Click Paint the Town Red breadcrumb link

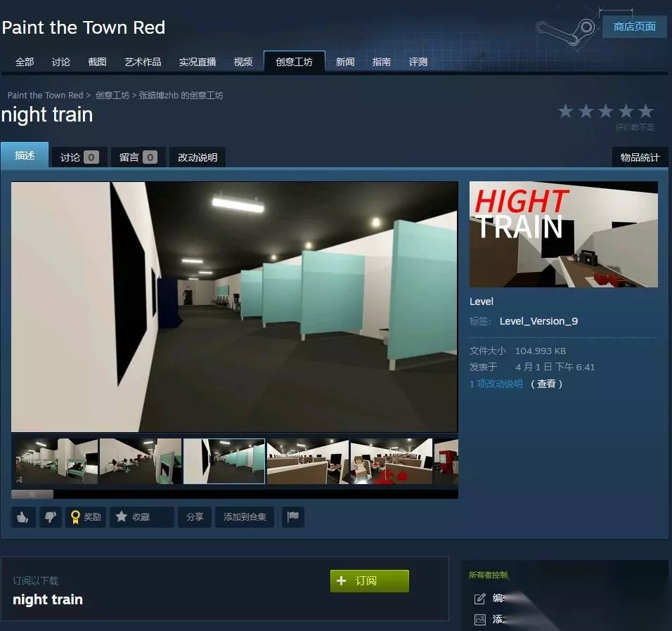point(45,95)
